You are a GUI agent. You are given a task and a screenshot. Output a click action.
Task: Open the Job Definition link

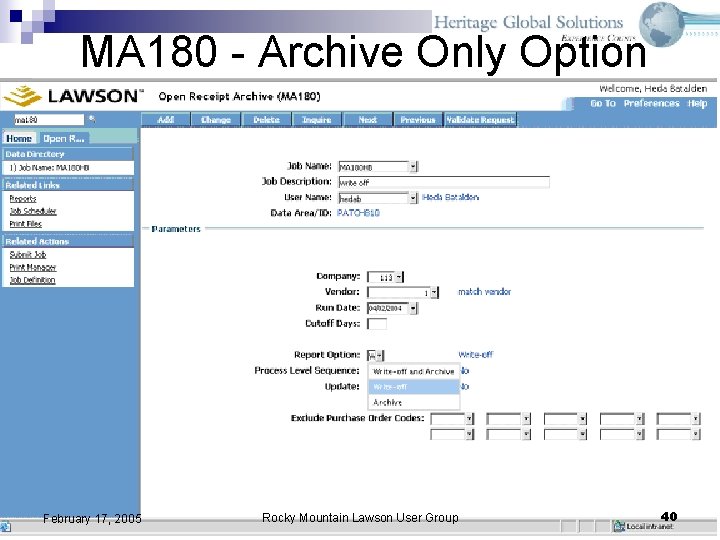[33, 280]
